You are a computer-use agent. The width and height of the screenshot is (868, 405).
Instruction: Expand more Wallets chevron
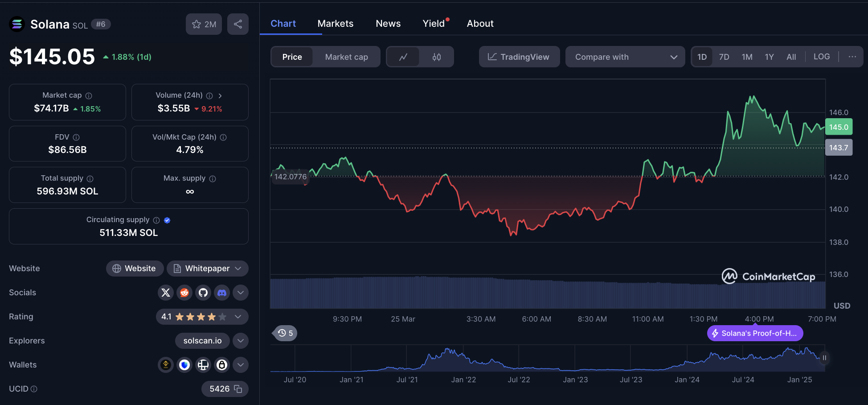(x=241, y=365)
